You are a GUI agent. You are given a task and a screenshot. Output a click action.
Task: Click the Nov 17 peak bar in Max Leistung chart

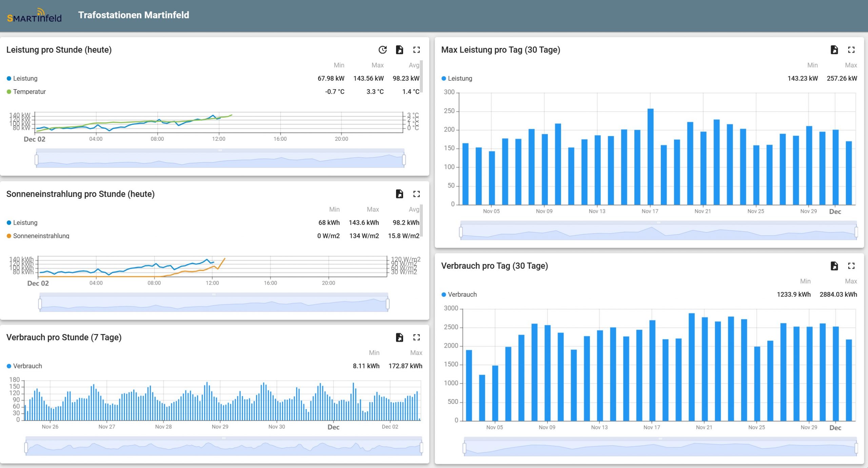pyautogui.click(x=650, y=156)
